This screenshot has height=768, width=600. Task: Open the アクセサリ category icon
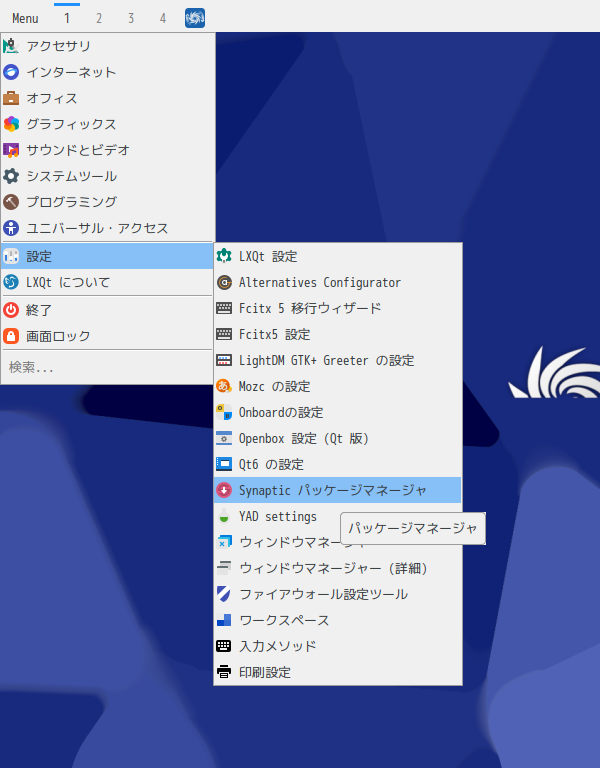(11, 46)
